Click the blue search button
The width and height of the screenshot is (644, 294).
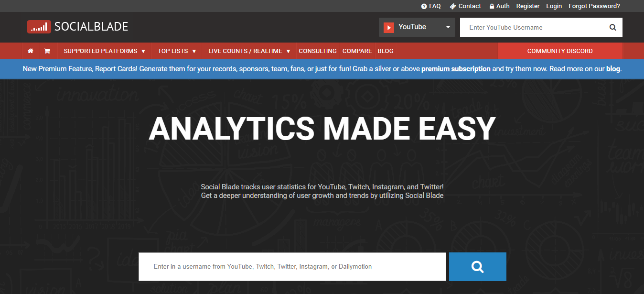[477, 267]
